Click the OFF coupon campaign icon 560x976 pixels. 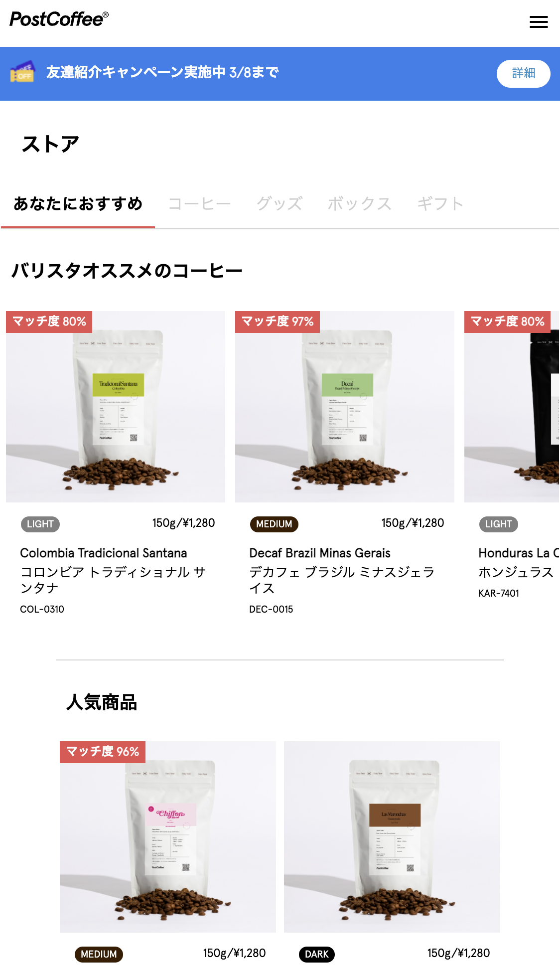22,72
